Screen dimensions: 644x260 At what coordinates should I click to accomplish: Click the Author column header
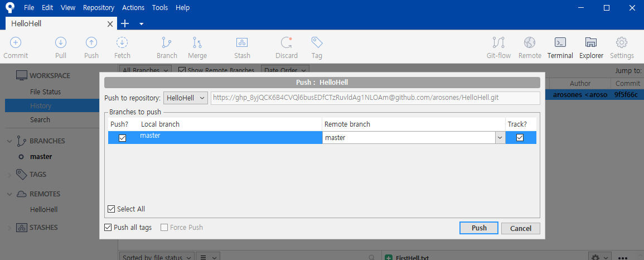[580, 83]
